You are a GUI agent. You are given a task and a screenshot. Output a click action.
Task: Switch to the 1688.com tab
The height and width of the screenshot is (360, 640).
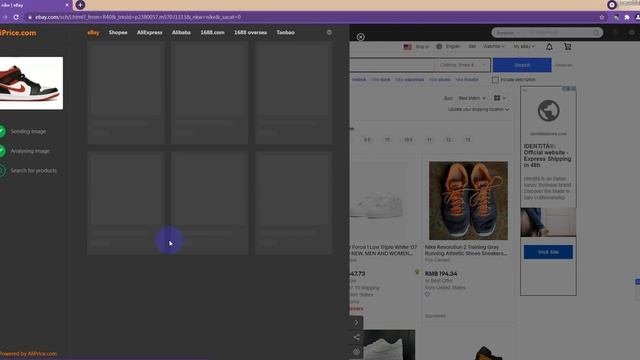tap(212, 32)
